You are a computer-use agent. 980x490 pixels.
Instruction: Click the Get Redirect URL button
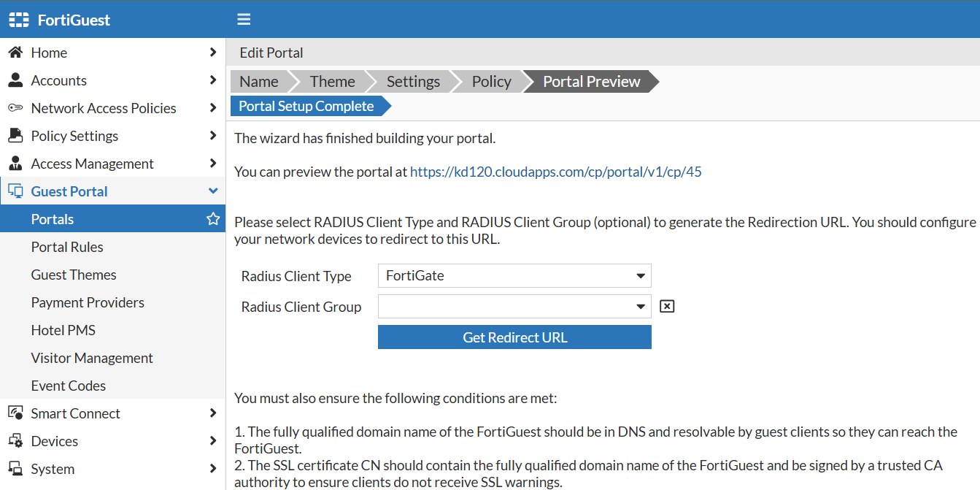[x=514, y=337]
